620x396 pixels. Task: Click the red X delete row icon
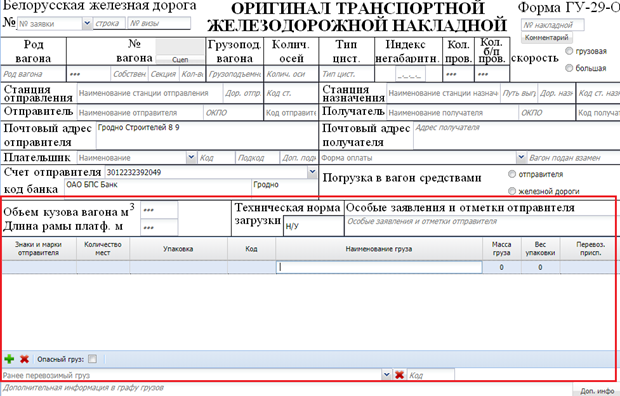click(x=25, y=359)
